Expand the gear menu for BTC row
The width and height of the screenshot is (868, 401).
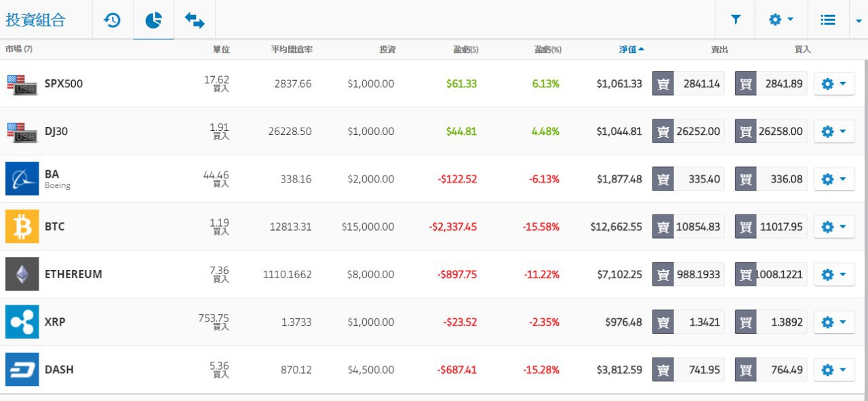click(x=833, y=227)
